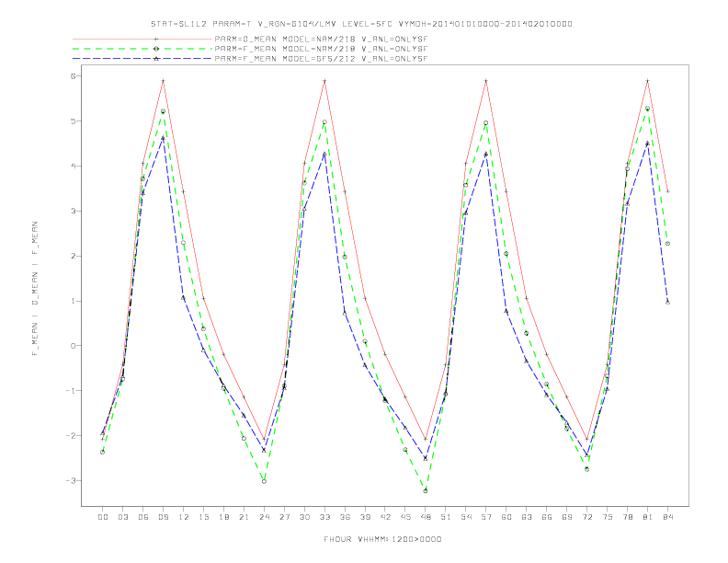This screenshot has width=728, height=563.
Task: Click x-axis tick label '33'
Action: 324,517
